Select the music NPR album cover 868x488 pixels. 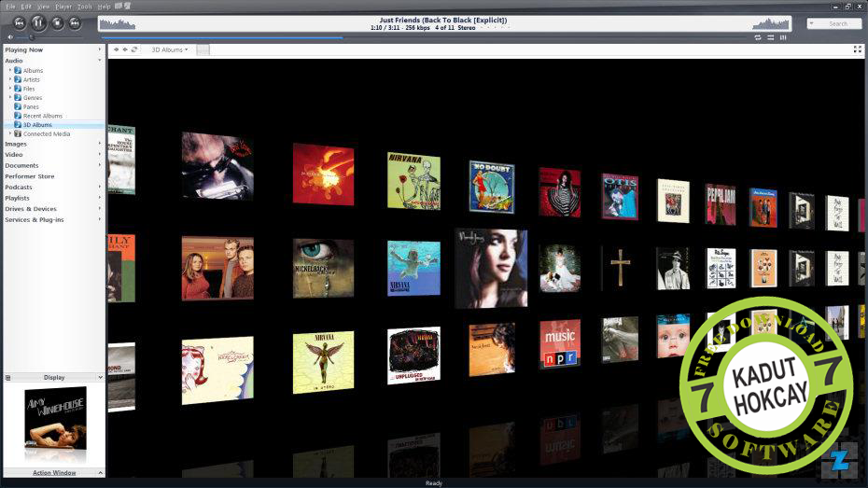point(560,344)
